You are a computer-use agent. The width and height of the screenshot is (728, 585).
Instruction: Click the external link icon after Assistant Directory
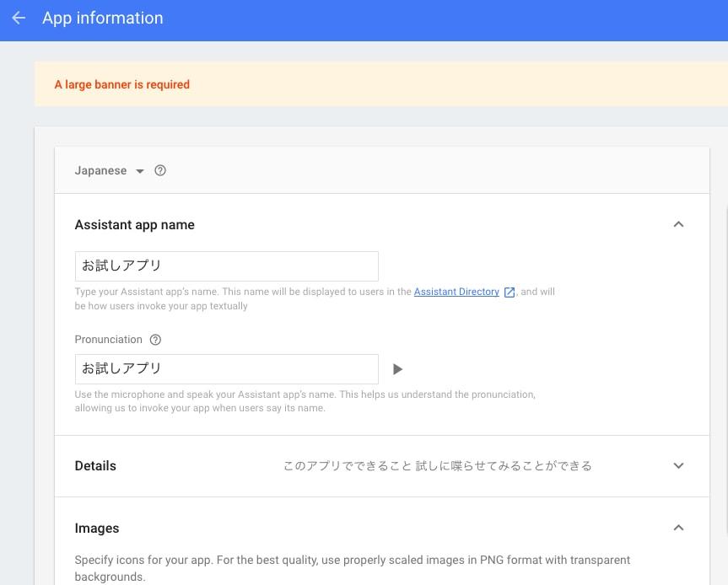(510, 292)
